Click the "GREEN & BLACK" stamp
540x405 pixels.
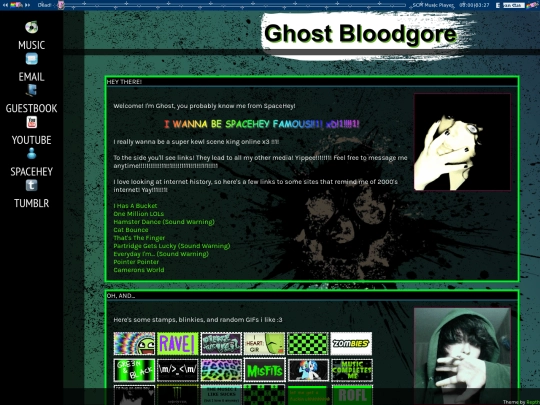tap(134, 370)
